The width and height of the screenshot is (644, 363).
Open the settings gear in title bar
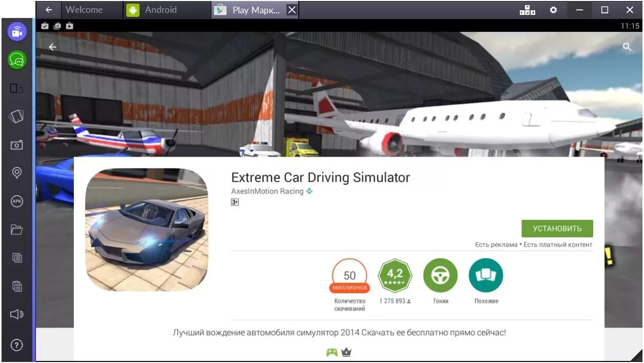click(553, 10)
